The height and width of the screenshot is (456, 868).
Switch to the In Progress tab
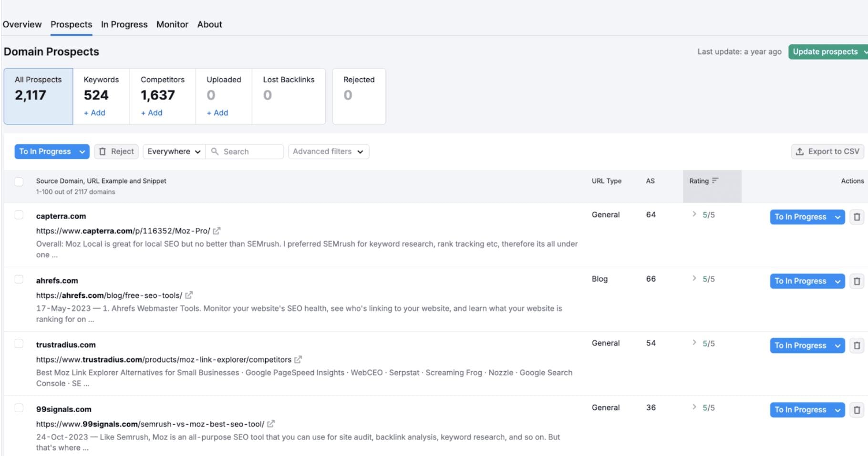[124, 24]
